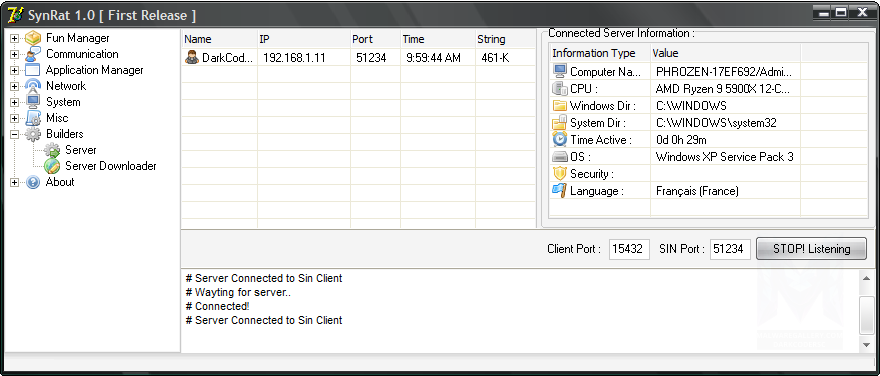Image resolution: width=880 pixels, height=376 pixels.
Task: Click the Application Manager window icon
Action: (x=33, y=70)
